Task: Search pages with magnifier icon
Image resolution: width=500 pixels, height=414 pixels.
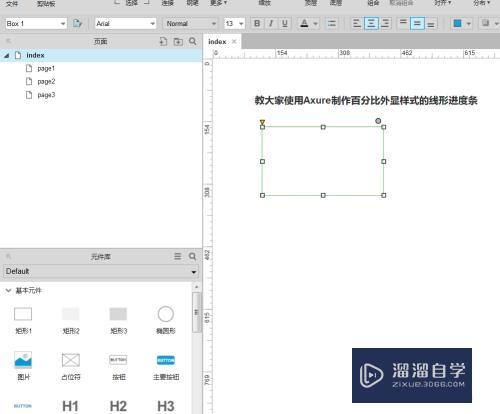Action: click(x=193, y=41)
